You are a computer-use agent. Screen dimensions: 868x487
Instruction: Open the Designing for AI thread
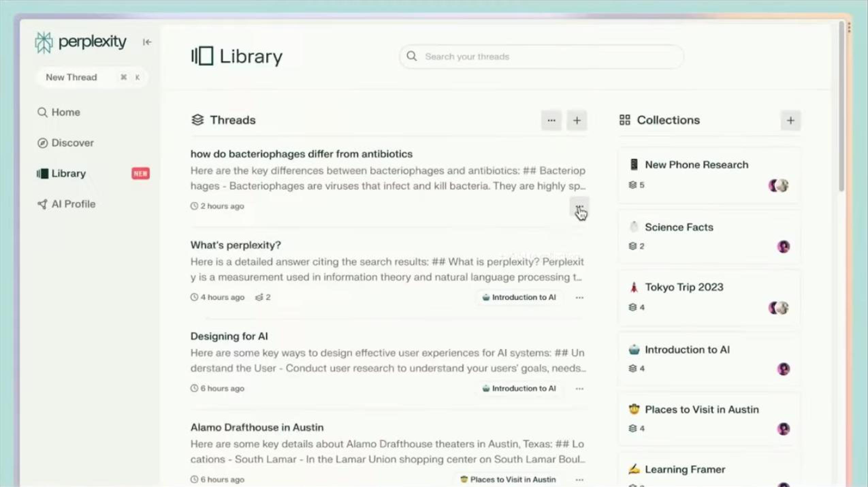coord(229,336)
